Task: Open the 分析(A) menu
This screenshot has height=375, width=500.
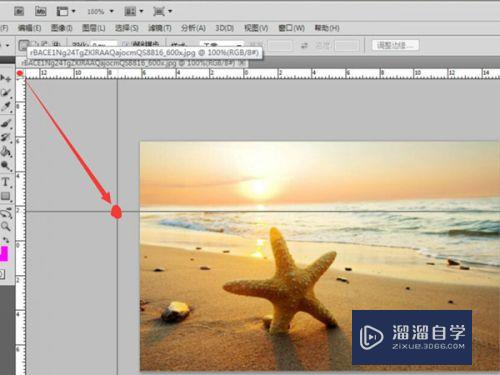Action: pyautogui.click(x=193, y=28)
